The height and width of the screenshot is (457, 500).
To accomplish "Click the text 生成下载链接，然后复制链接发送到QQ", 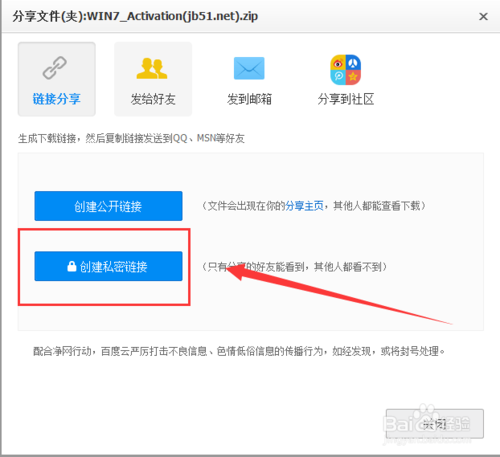I will [103, 138].
